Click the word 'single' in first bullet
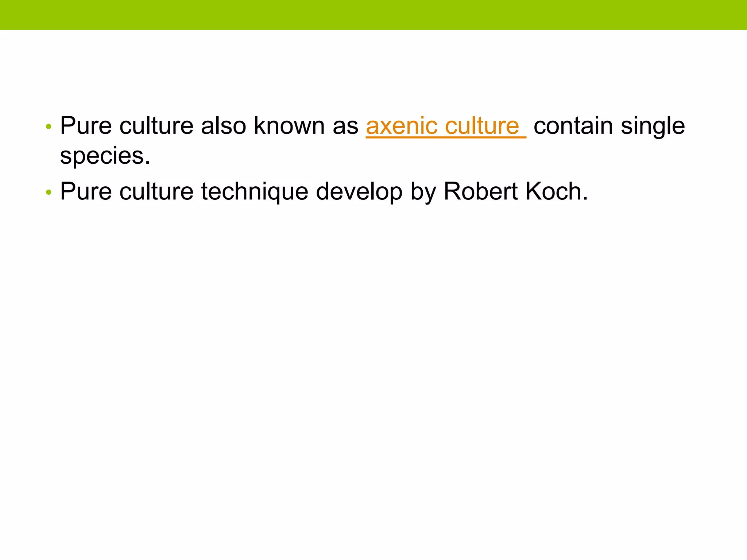Image resolution: width=747 pixels, height=560 pixels. point(653,127)
